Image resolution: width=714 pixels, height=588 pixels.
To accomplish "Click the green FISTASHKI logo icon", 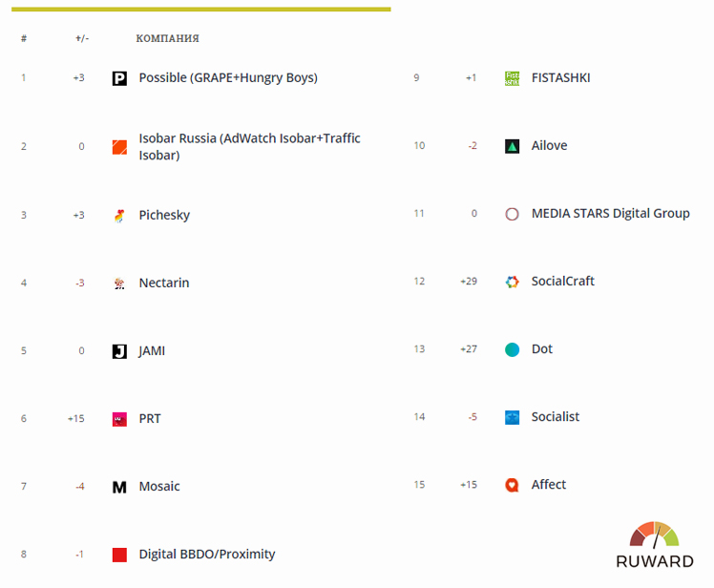I will [x=512, y=78].
